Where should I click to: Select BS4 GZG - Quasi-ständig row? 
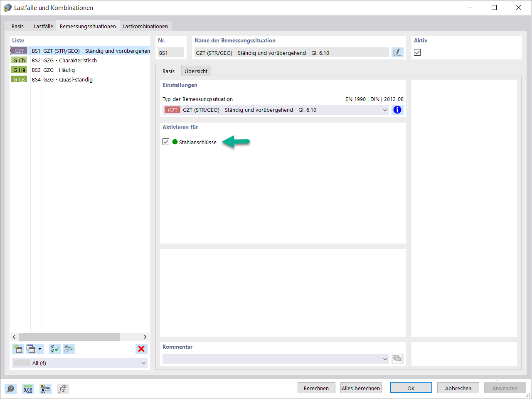point(80,79)
